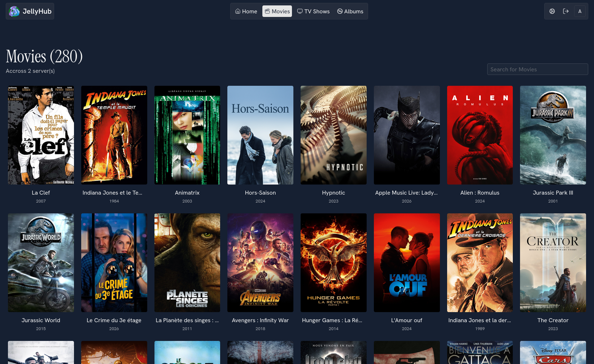Click the 'Animatrix' title text

(187, 193)
